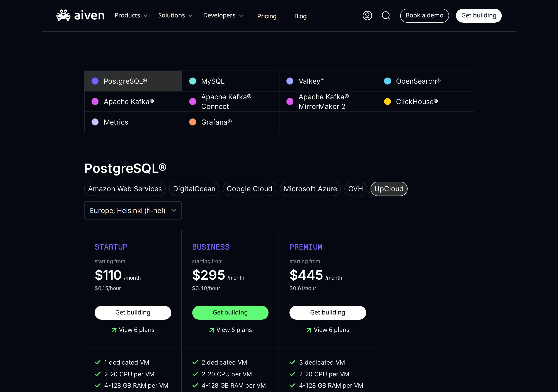Click the PostgreSQL purple dot icon
Screen dimensions: 558x392
point(95,81)
